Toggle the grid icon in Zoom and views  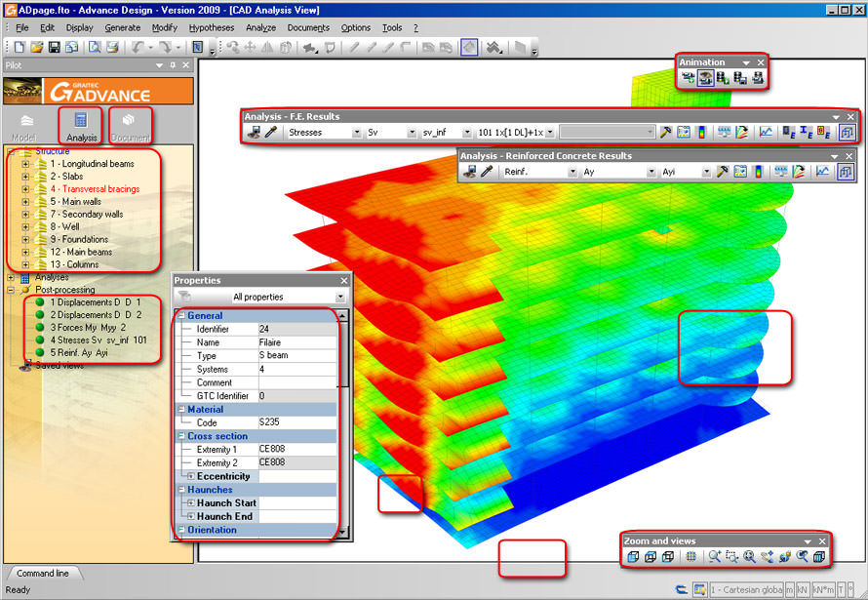coord(690,557)
